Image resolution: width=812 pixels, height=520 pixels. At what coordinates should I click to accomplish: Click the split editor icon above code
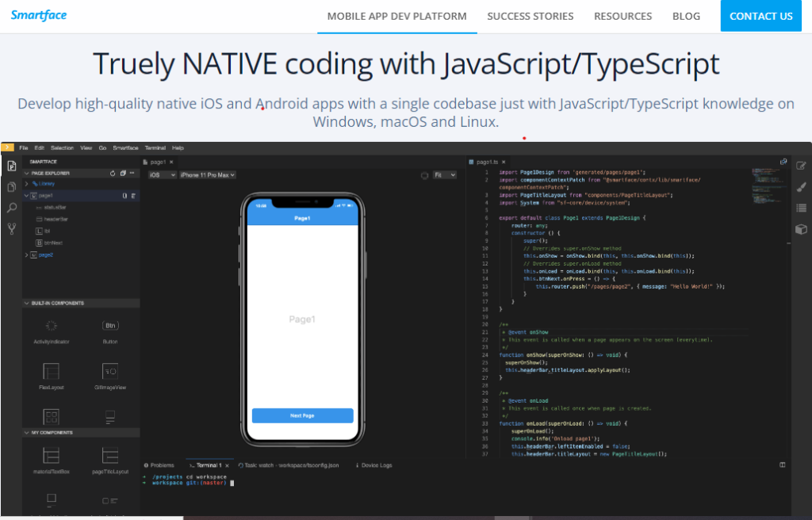(x=783, y=162)
